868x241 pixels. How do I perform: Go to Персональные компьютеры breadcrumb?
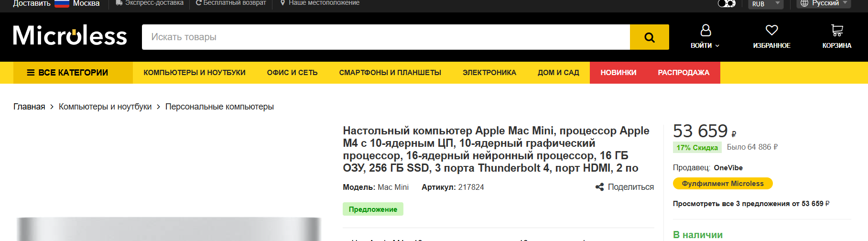click(x=219, y=107)
